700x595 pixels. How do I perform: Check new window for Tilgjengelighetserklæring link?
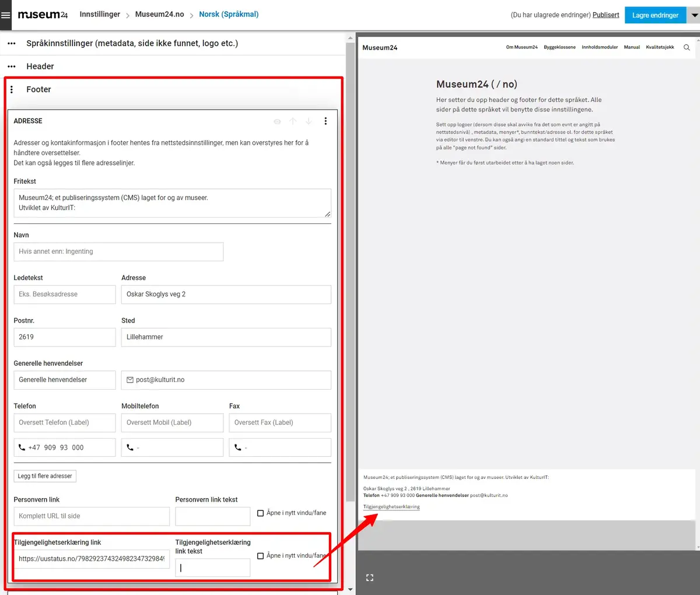point(261,556)
